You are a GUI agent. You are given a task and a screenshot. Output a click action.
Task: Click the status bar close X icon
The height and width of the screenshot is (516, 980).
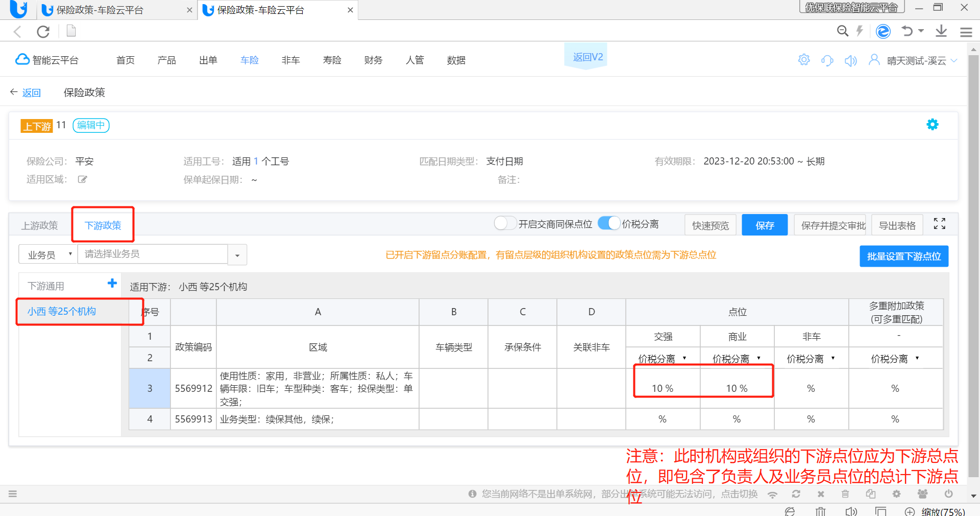(821, 494)
